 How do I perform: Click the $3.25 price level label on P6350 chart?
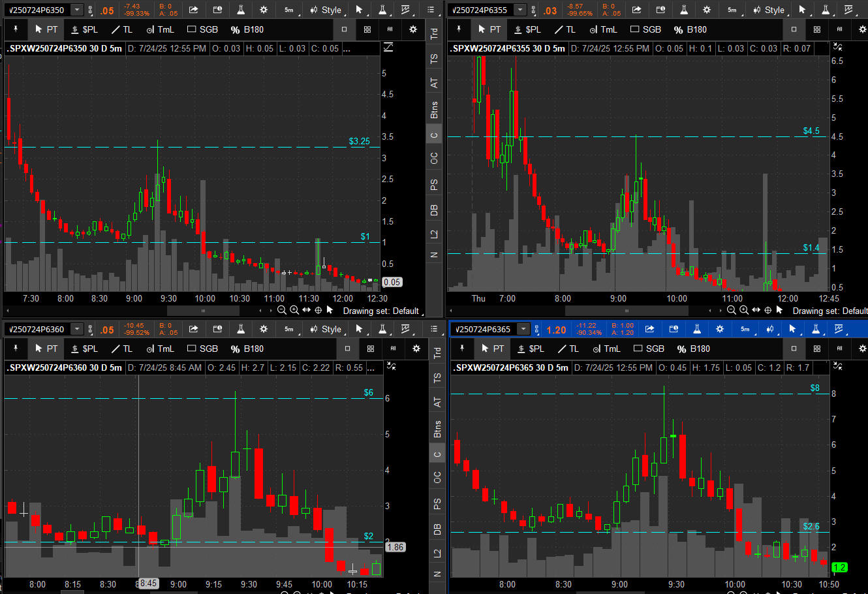359,141
